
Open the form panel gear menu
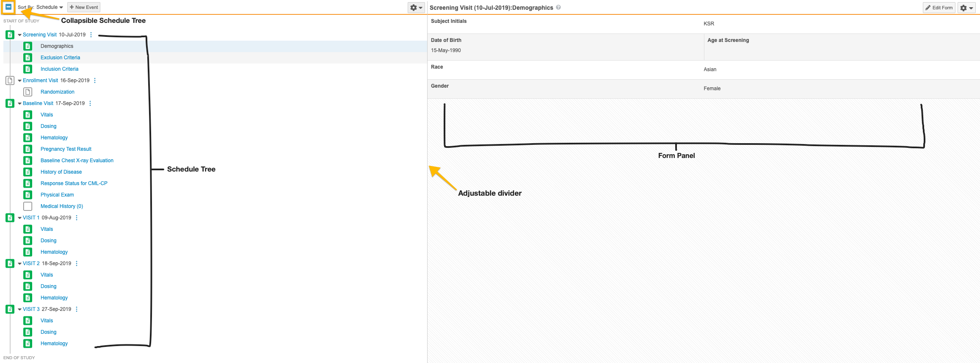pos(966,8)
